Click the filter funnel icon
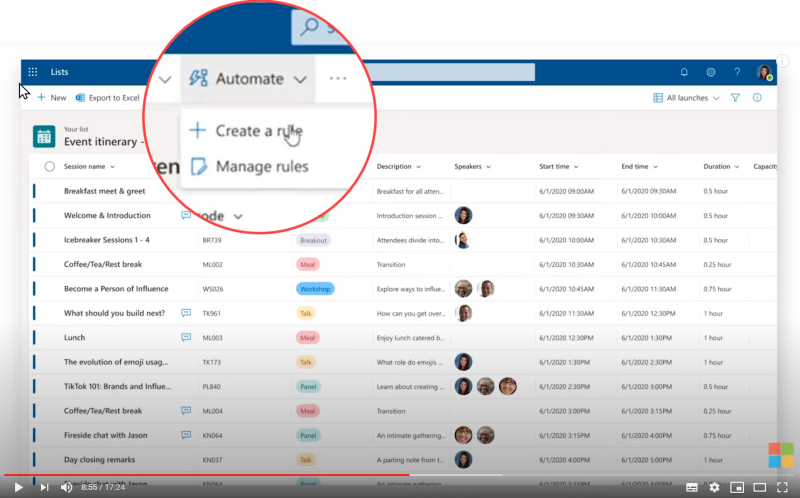The height and width of the screenshot is (498, 800). pyautogui.click(x=735, y=97)
